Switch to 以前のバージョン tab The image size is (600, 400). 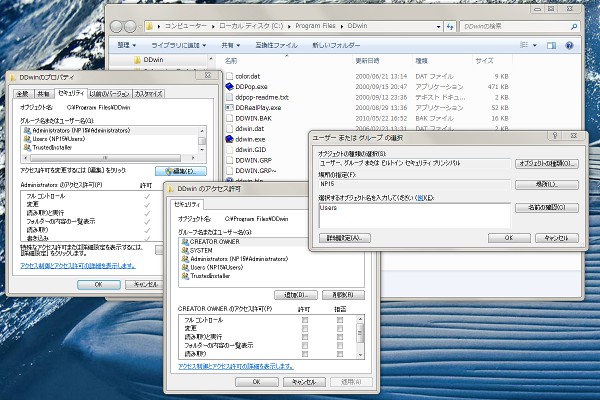pos(110,93)
